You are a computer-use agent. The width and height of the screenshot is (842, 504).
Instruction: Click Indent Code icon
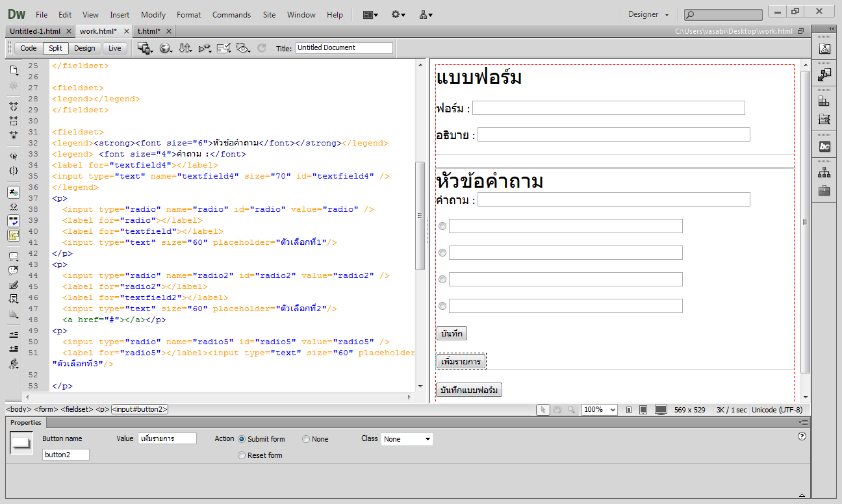point(14,334)
